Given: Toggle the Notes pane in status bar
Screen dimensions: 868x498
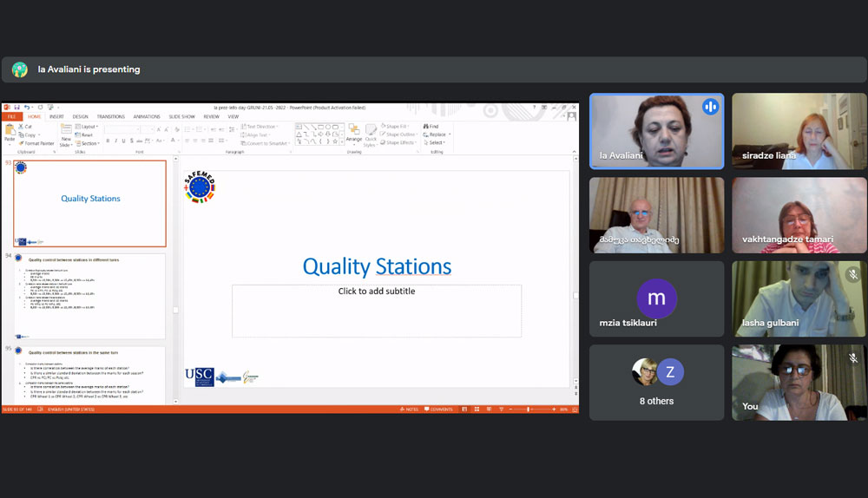Looking at the screenshot, I should click(409, 409).
